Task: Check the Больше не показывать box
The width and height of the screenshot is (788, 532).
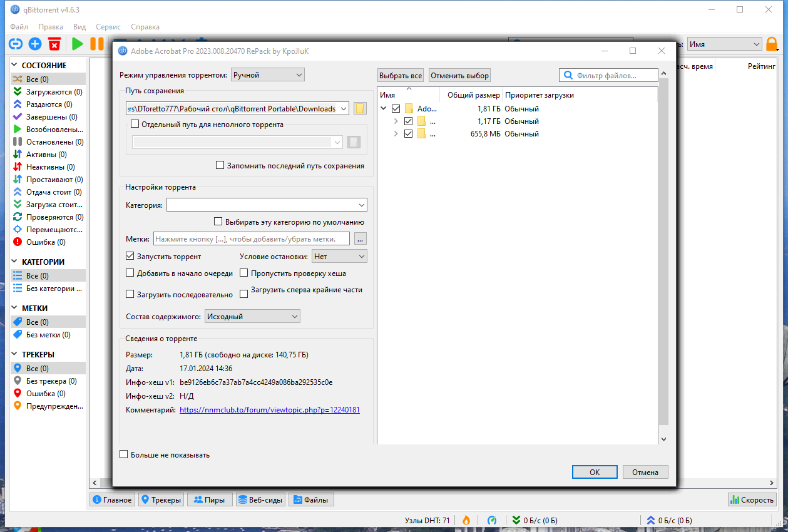Action: [x=123, y=454]
